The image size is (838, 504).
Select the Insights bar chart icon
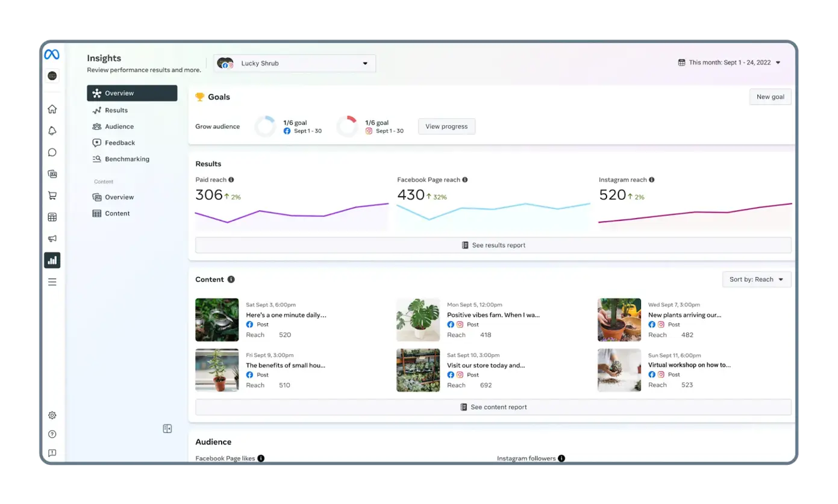52,260
